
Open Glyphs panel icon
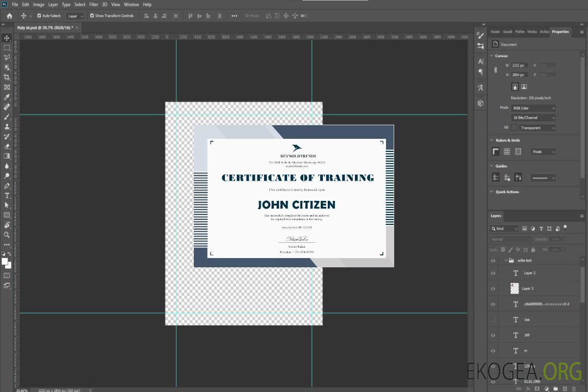[480, 88]
